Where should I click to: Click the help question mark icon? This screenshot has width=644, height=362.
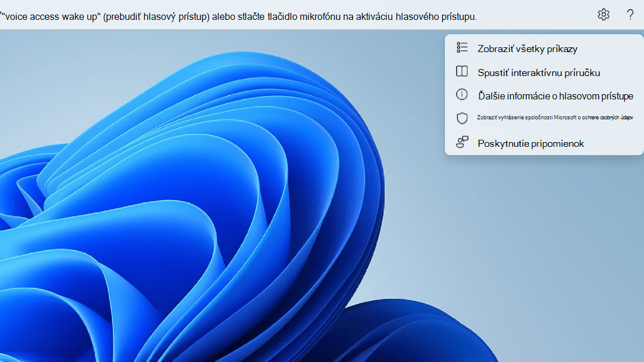[630, 15]
